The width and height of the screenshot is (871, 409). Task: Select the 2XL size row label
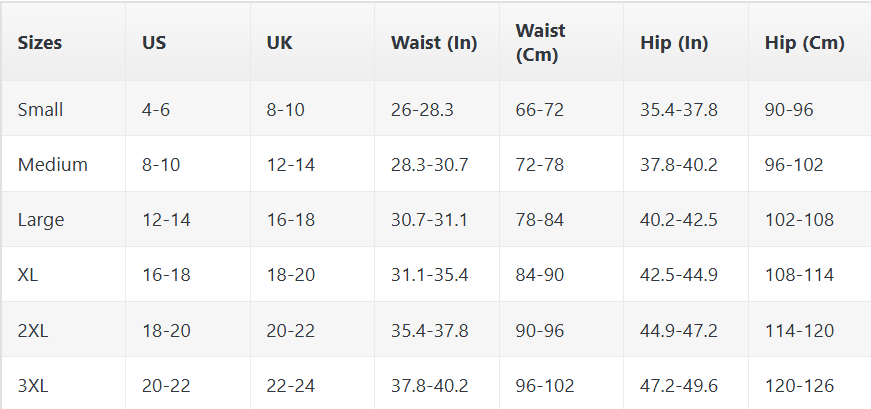[33, 329]
